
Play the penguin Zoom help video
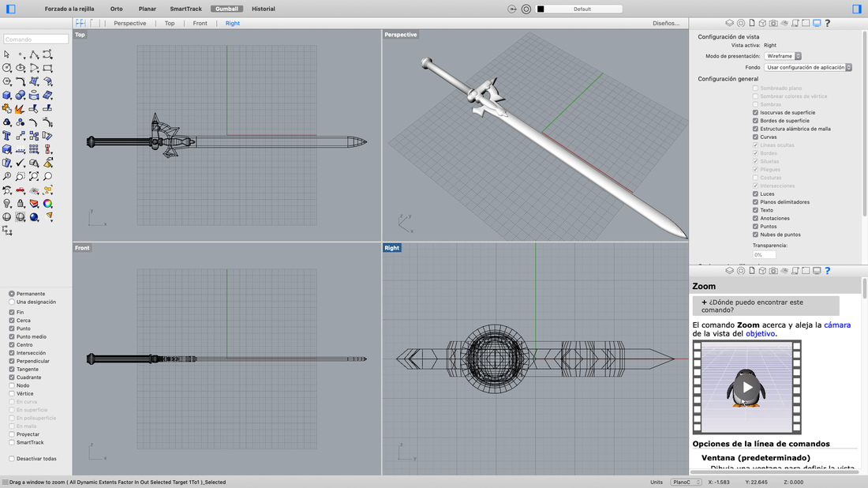[747, 387]
